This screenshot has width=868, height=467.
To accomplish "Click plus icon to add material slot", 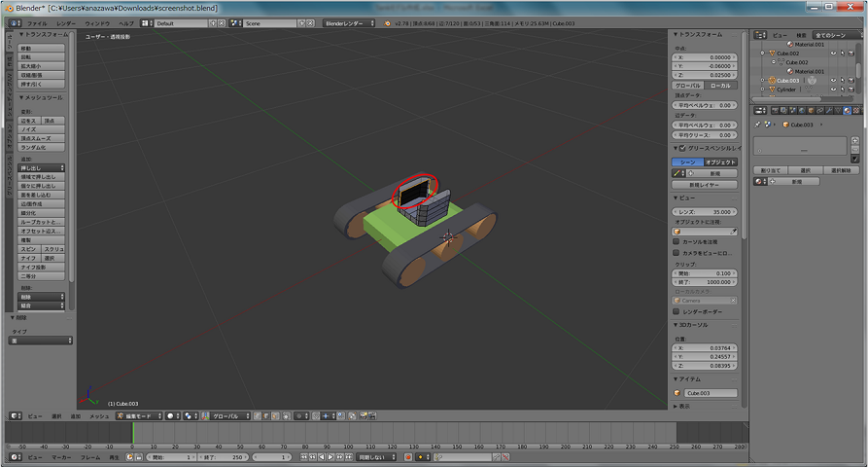I will [x=856, y=139].
